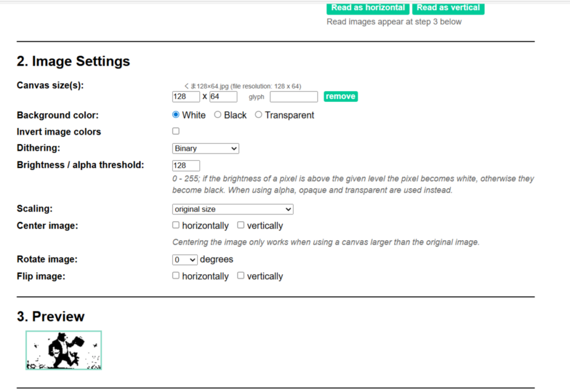Select the White background color option
Viewport: 570px width, 392px height.
(x=176, y=115)
